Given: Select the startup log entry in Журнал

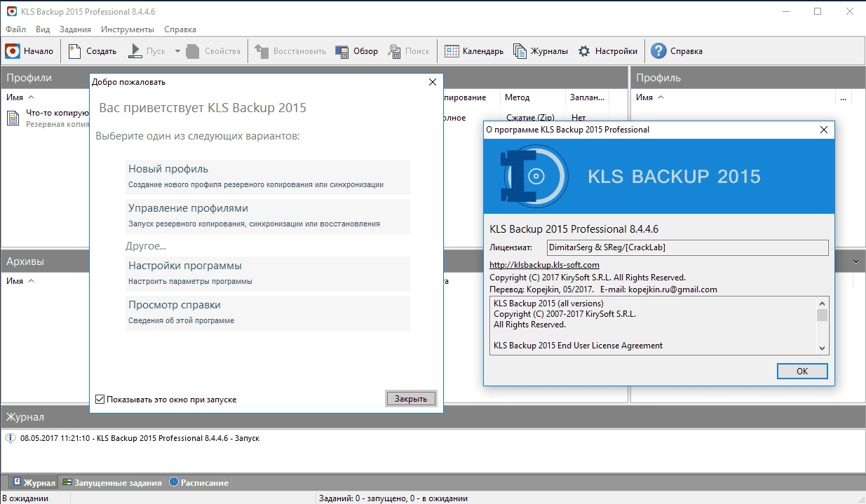Looking at the screenshot, I should click(140, 438).
